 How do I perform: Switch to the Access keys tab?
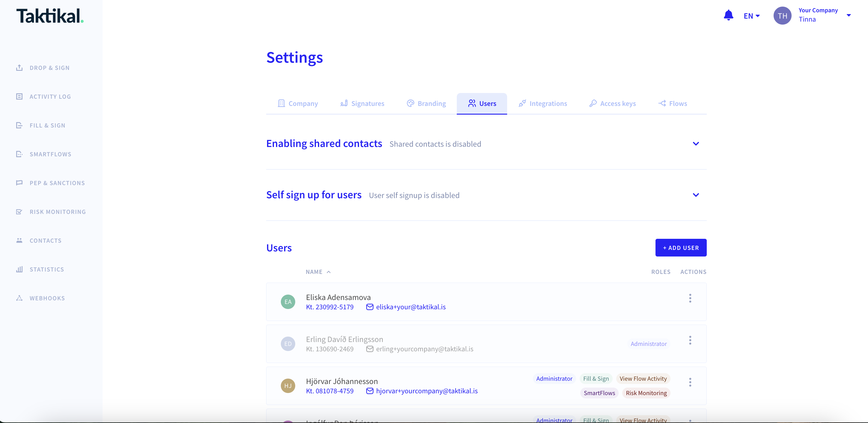pos(612,103)
